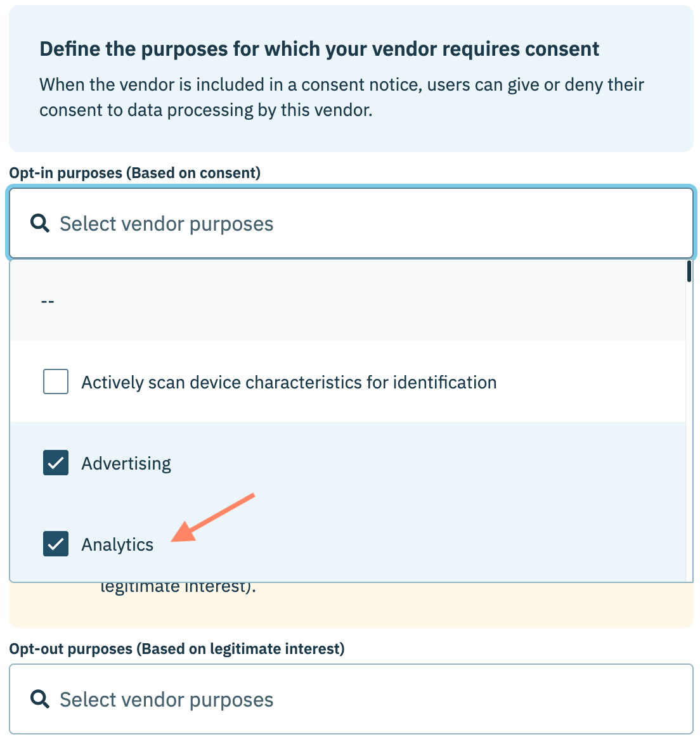Select the Analytics option label
The width and height of the screenshot is (700, 737).
117,545
